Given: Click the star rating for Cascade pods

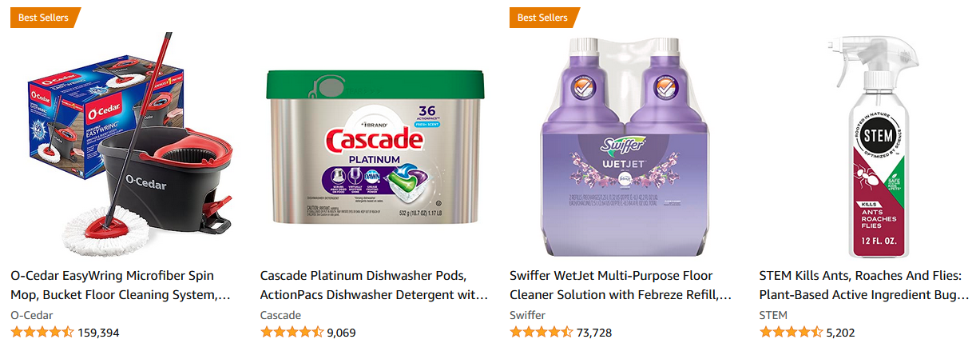Looking at the screenshot, I should point(292,333).
